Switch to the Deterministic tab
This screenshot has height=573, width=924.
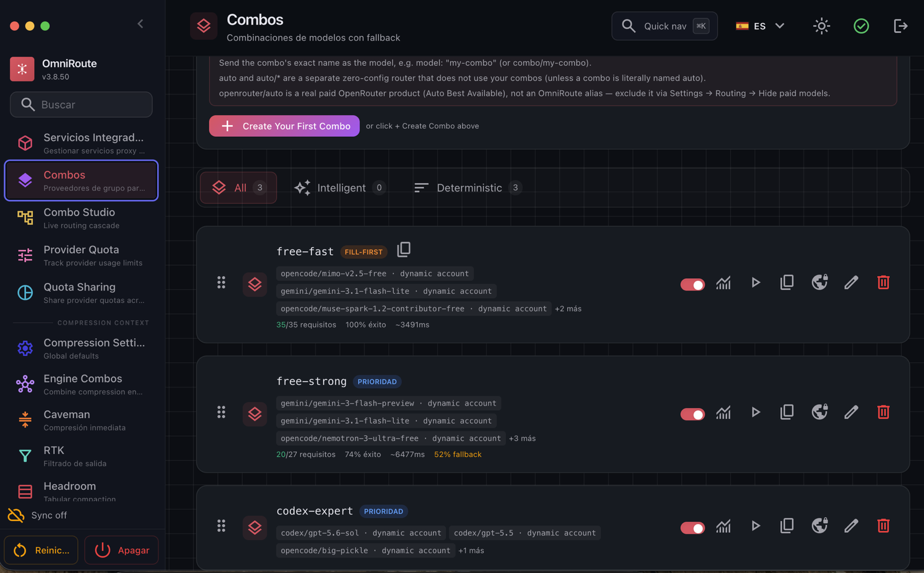pos(468,188)
